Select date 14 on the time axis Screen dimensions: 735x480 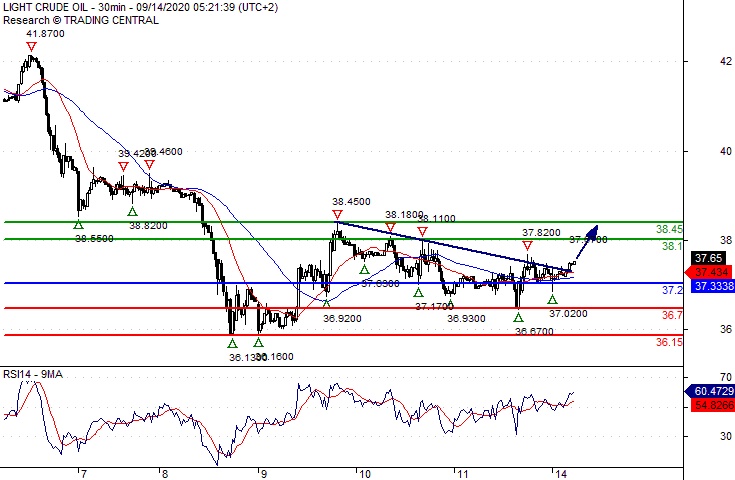tap(560, 474)
